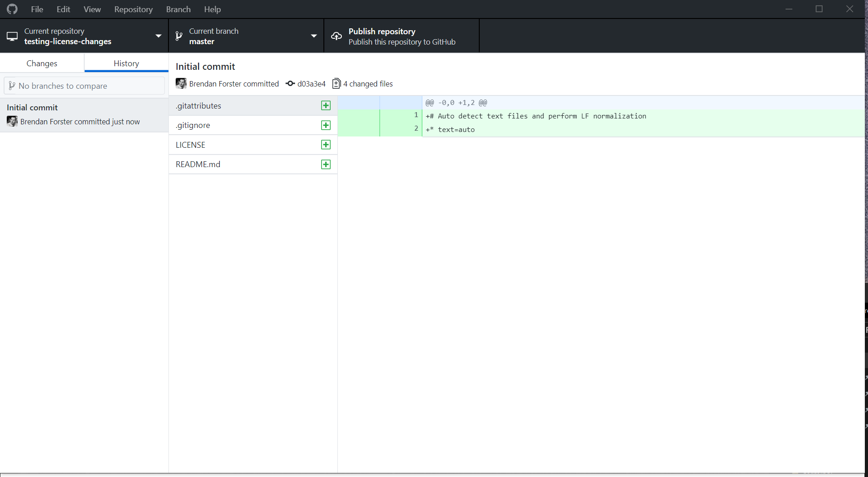Open the Repository menu

(x=133, y=9)
